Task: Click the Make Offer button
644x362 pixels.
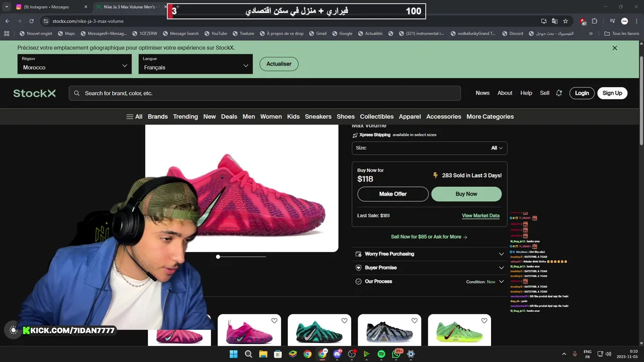Action: click(x=393, y=194)
